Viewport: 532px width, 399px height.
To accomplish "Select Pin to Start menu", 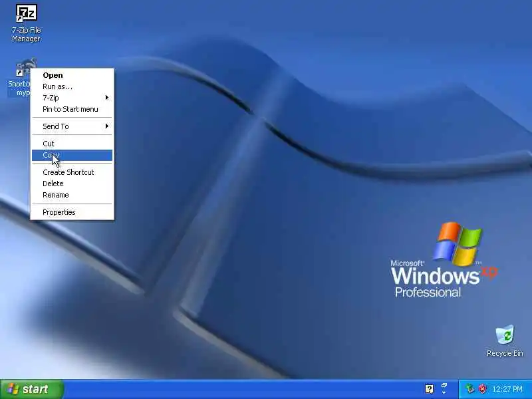I will (72, 109).
